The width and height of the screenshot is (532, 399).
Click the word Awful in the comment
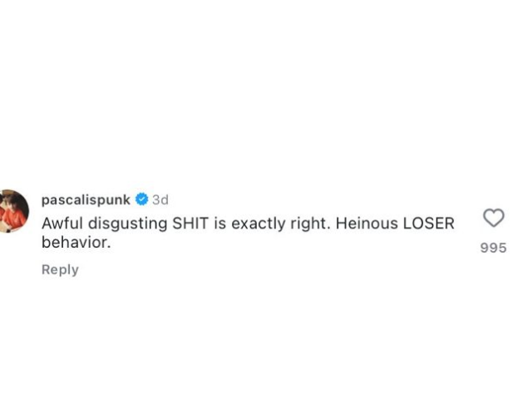point(62,224)
